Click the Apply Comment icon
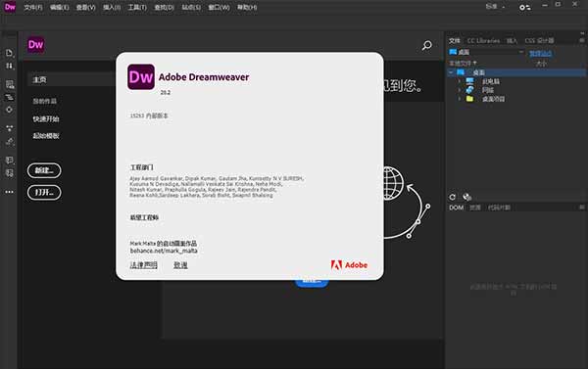The image size is (588, 369). [10, 161]
